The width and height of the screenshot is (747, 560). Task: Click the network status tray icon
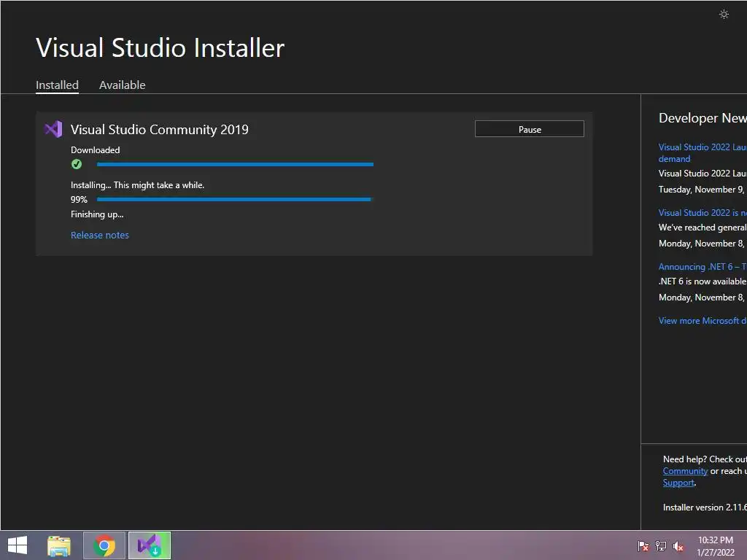coord(661,546)
